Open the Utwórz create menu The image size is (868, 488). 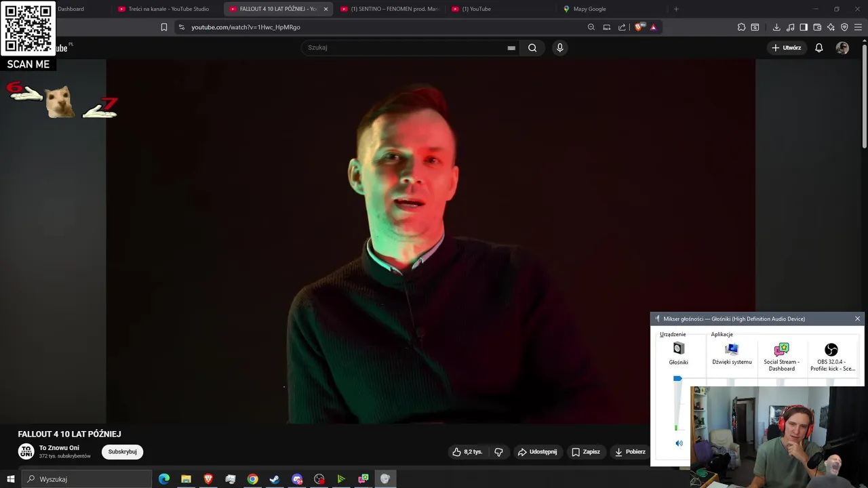pyautogui.click(x=787, y=47)
